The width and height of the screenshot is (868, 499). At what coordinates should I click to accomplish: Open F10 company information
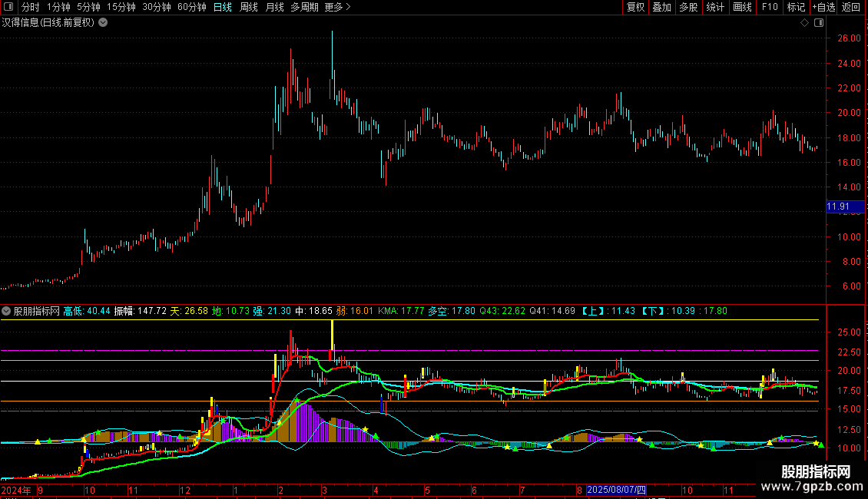[769, 8]
